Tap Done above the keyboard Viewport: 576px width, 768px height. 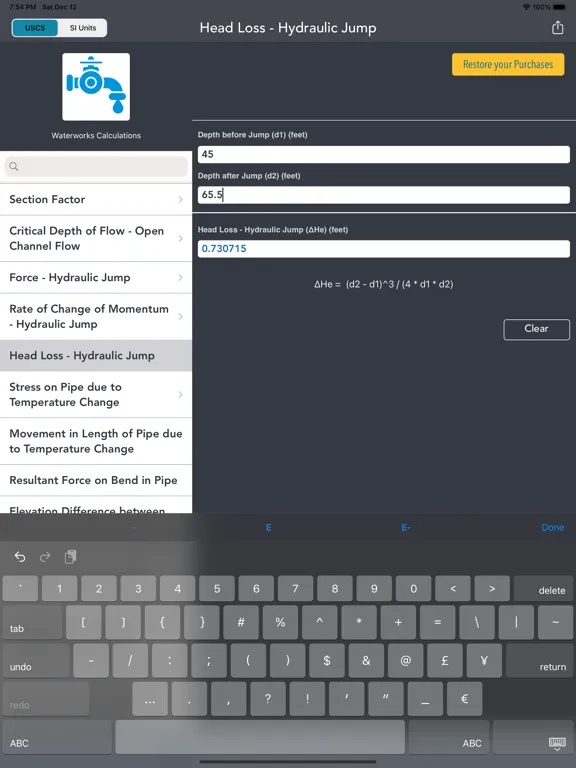[x=552, y=528]
